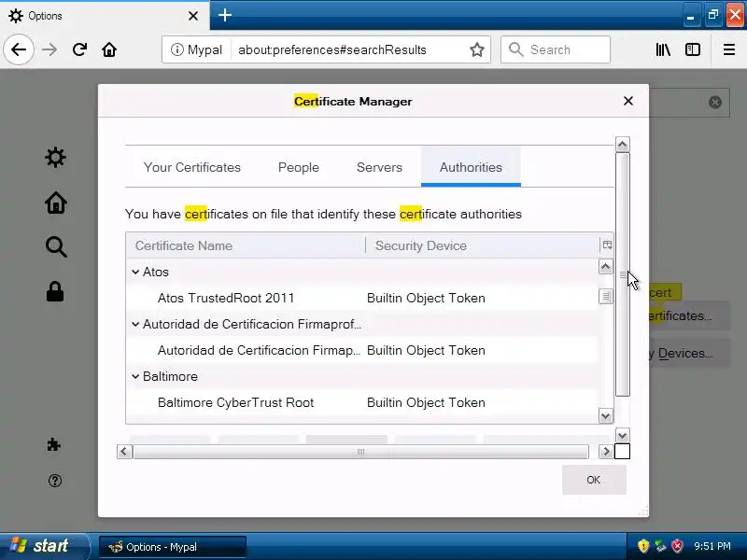Go back with the back arrow button
747x560 pixels.
pos(19,49)
